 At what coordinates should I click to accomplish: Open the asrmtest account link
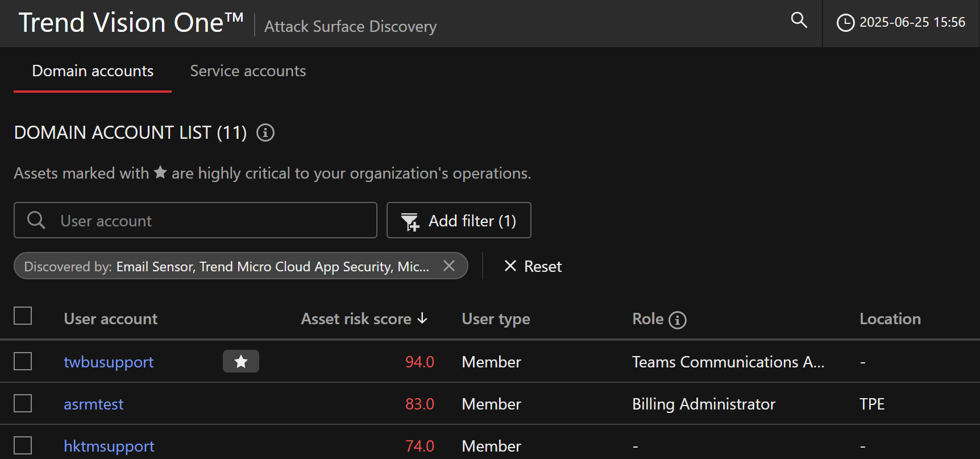pos(93,404)
